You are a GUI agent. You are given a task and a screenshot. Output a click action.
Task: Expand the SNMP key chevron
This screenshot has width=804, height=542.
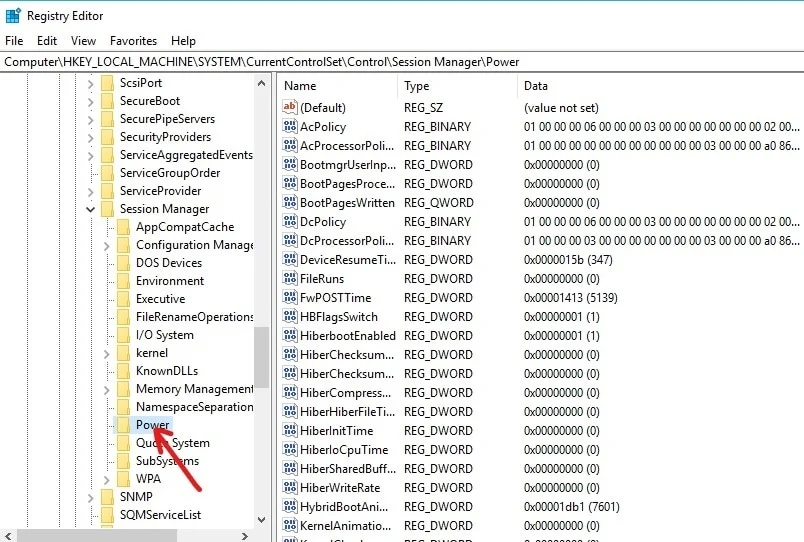pyautogui.click(x=91, y=497)
